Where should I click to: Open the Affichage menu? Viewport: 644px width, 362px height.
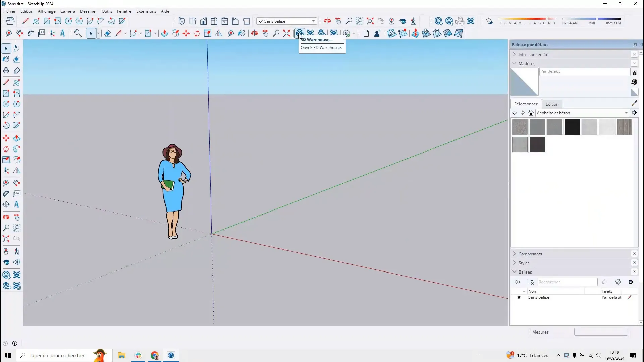point(47,11)
